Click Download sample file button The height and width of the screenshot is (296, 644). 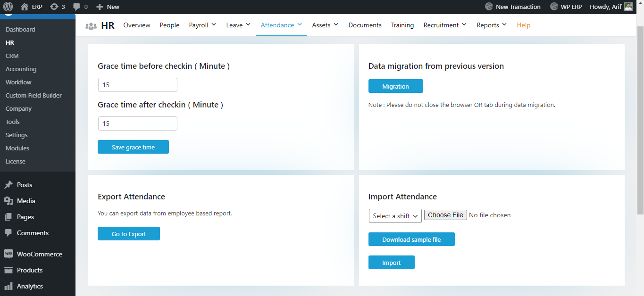pos(411,239)
